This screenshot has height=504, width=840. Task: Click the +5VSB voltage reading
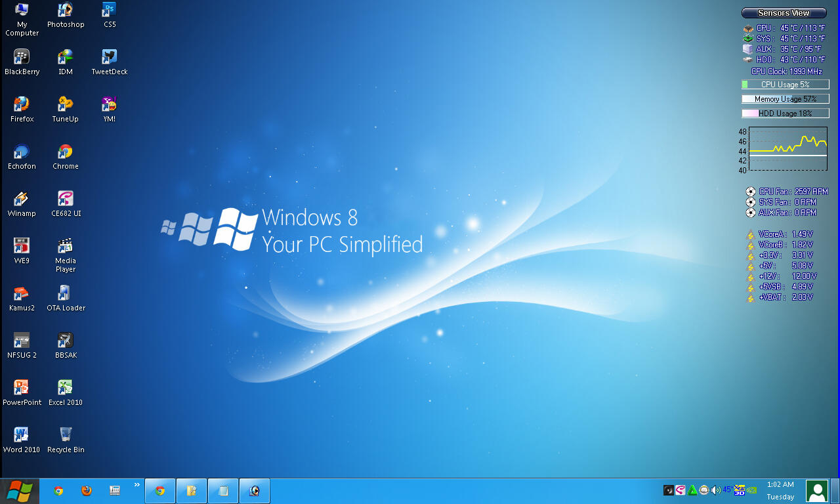tap(780, 287)
